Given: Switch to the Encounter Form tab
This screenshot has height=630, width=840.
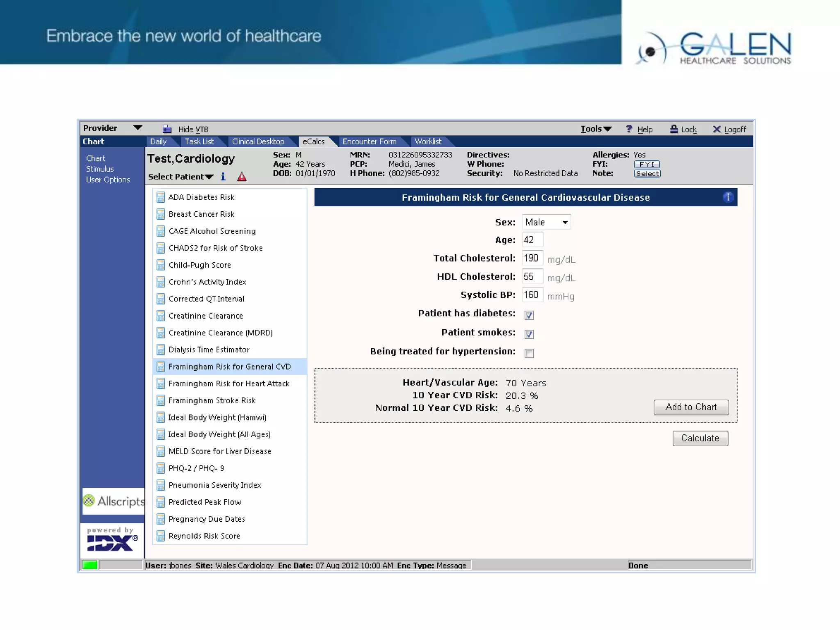Looking at the screenshot, I should (369, 142).
